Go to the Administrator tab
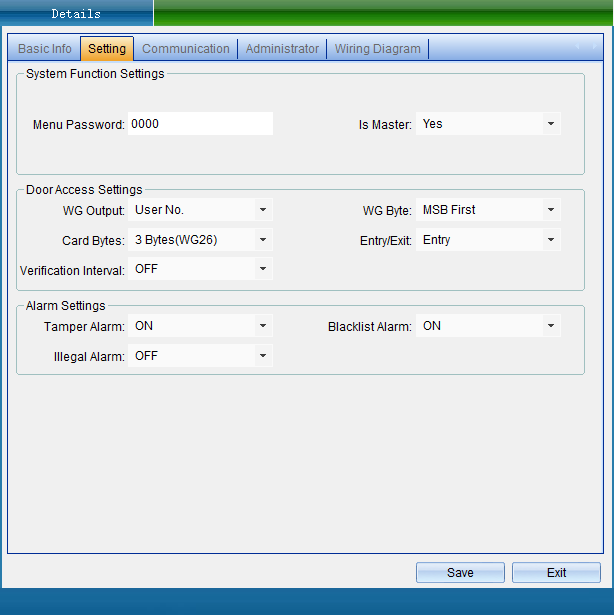The height and width of the screenshot is (615, 614). [x=282, y=49]
